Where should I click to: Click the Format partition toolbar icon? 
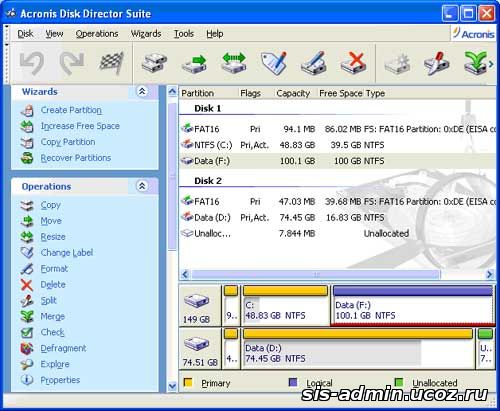coord(314,63)
